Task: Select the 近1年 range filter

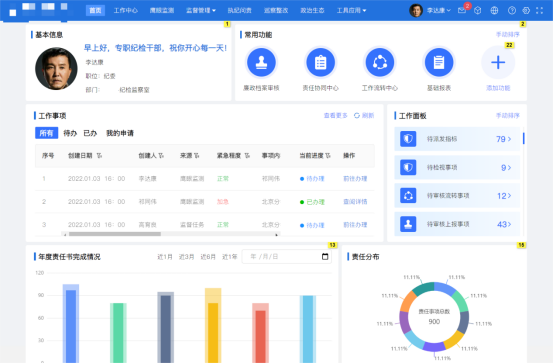Action: (x=230, y=257)
